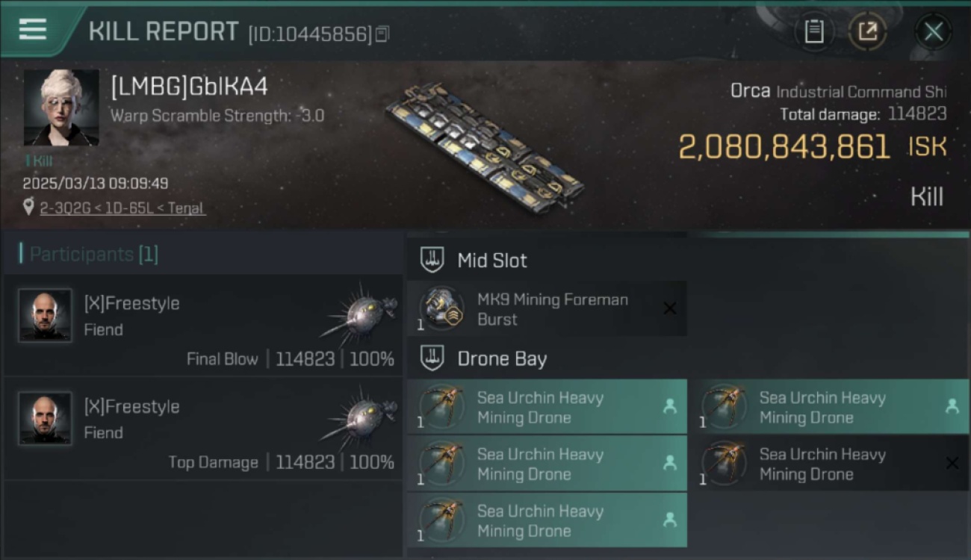Copy the kill report ID
This screenshot has width=971, height=560.
pos(382,34)
